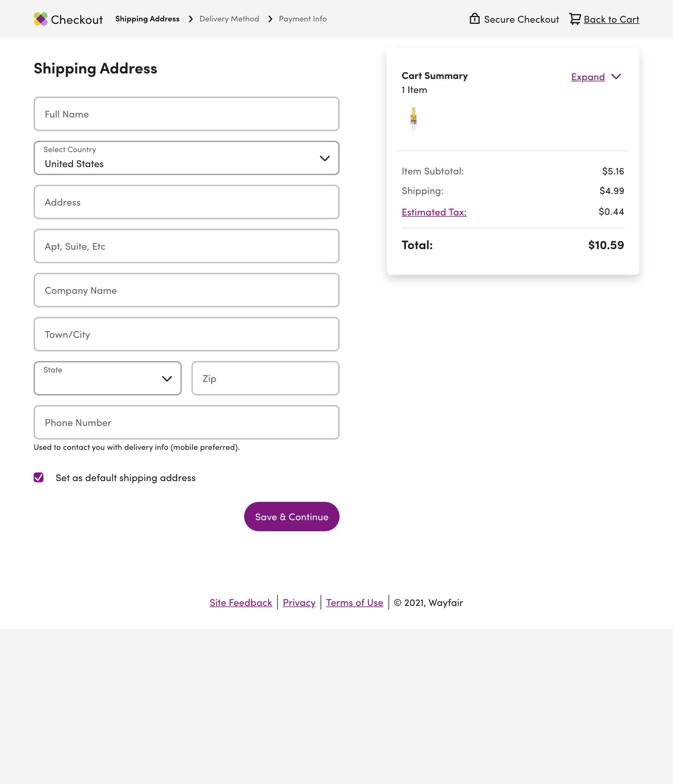
Task: Click the Checkout logo icon
Action: coord(40,19)
